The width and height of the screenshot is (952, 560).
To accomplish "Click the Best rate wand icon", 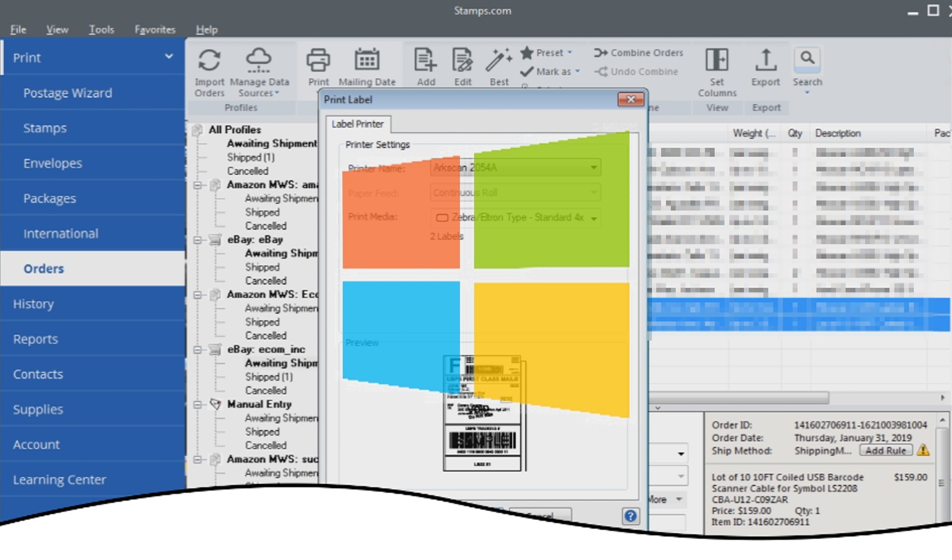I will point(498,60).
